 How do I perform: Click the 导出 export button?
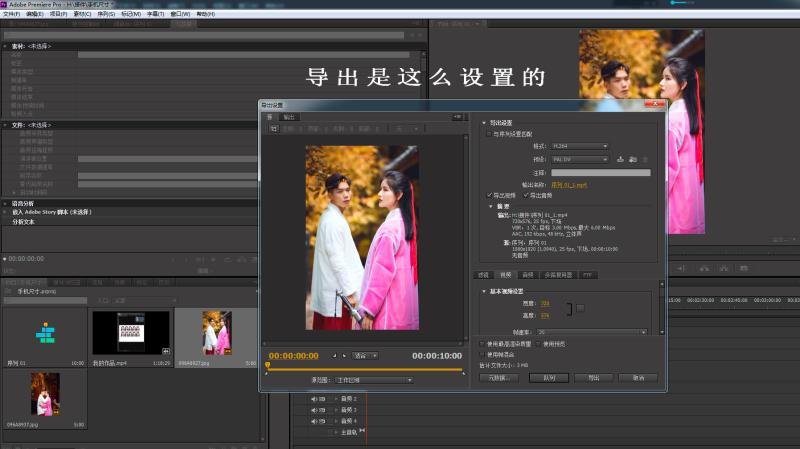(593, 378)
